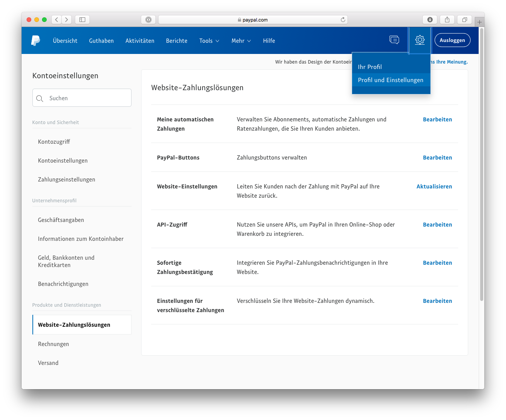506x420 pixels.
Task: Click the Suchen search field
Action: (x=82, y=98)
